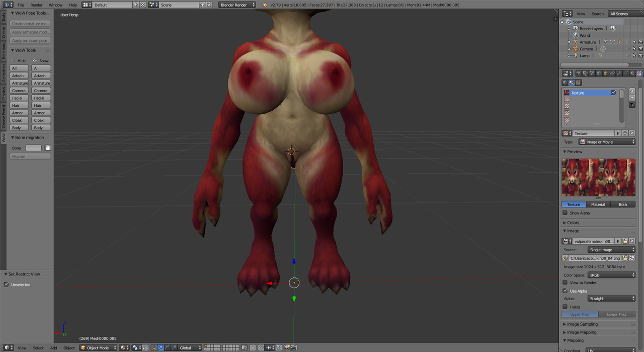The width and height of the screenshot is (644, 352).
Task: Open the Global transform orientation dropdown
Action: click(x=190, y=348)
